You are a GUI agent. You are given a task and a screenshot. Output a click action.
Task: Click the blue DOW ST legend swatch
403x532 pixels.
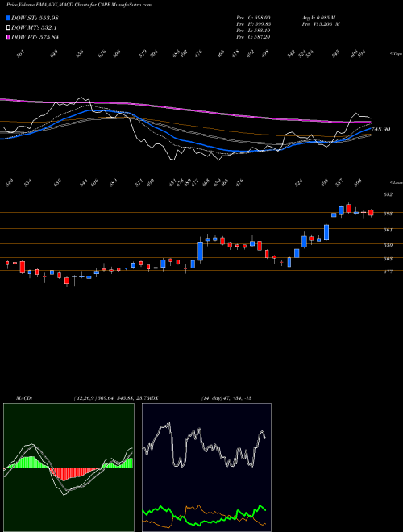click(9, 18)
